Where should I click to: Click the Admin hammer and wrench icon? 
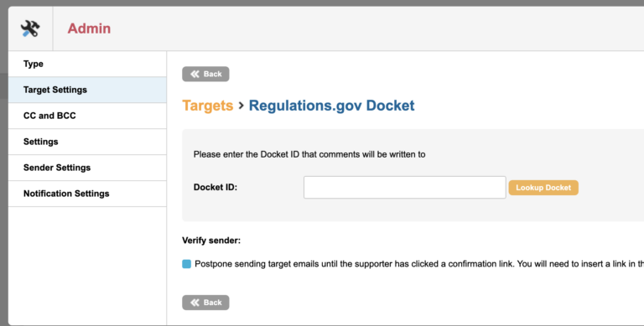[30, 28]
